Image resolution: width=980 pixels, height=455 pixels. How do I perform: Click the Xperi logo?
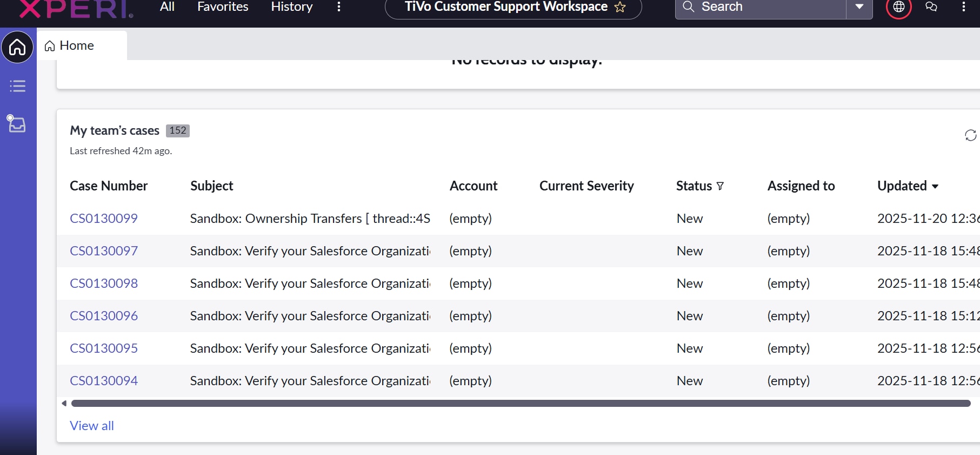tap(76, 9)
